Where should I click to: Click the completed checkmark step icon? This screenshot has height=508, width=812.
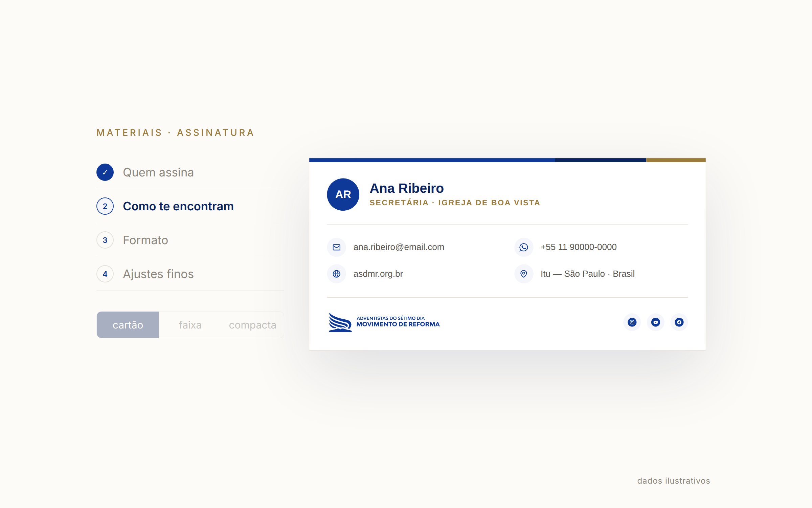coord(105,172)
